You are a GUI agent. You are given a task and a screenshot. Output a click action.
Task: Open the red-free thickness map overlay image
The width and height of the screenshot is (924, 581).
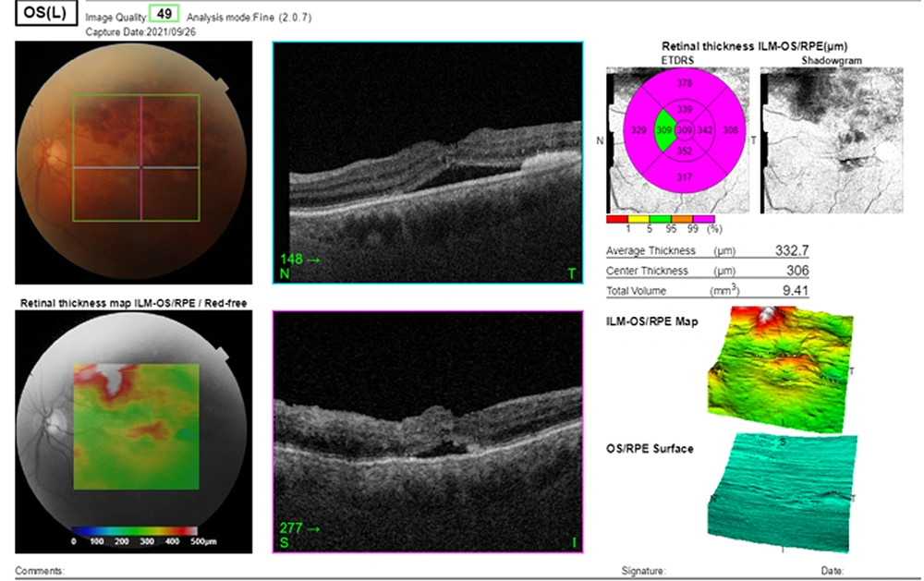[x=134, y=432]
